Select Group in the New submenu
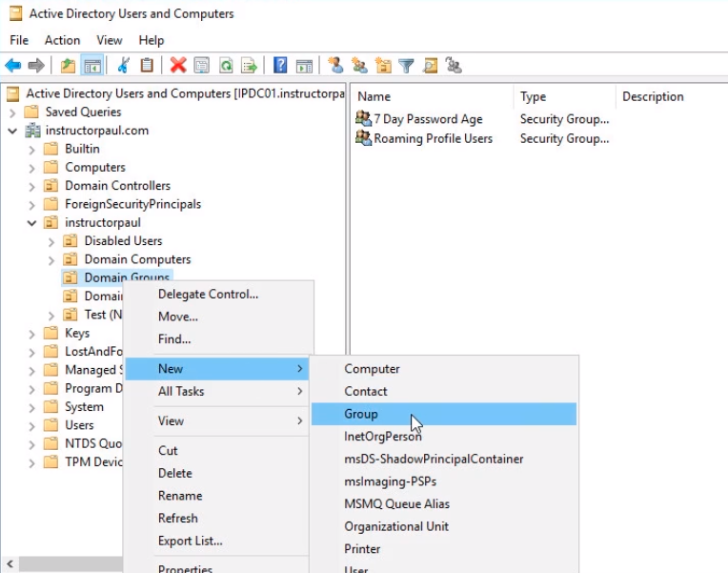The width and height of the screenshot is (728, 573). coord(361,414)
